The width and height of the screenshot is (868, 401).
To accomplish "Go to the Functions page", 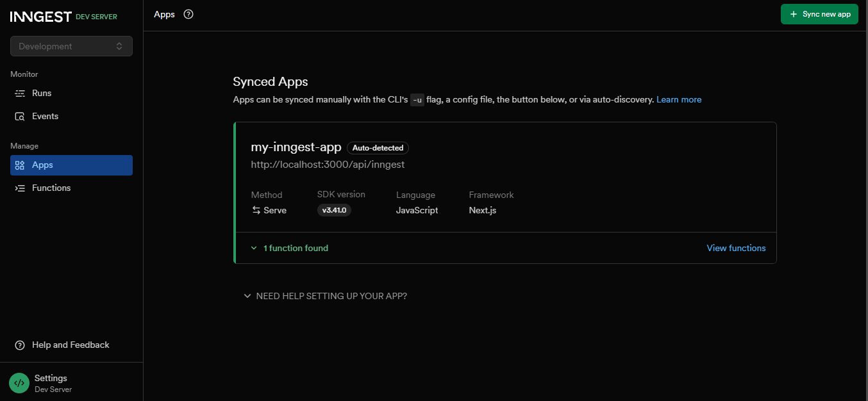I will [x=51, y=188].
